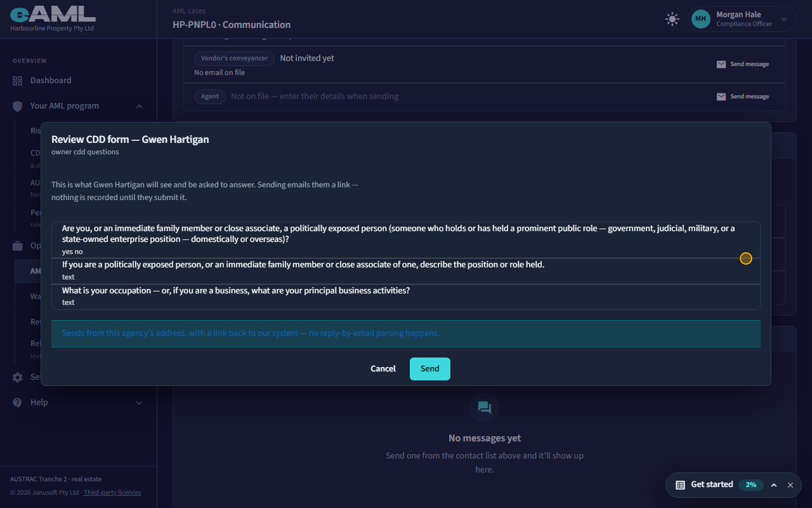
Task: Click the Settings gear icon in sidebar
Action: pyautogui.click(x=17, y=377)
